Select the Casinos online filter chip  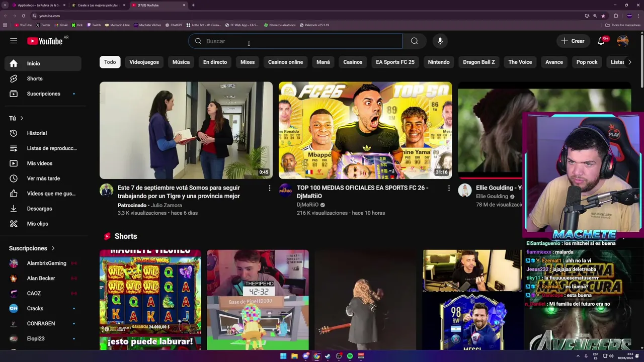pos(285,62)
